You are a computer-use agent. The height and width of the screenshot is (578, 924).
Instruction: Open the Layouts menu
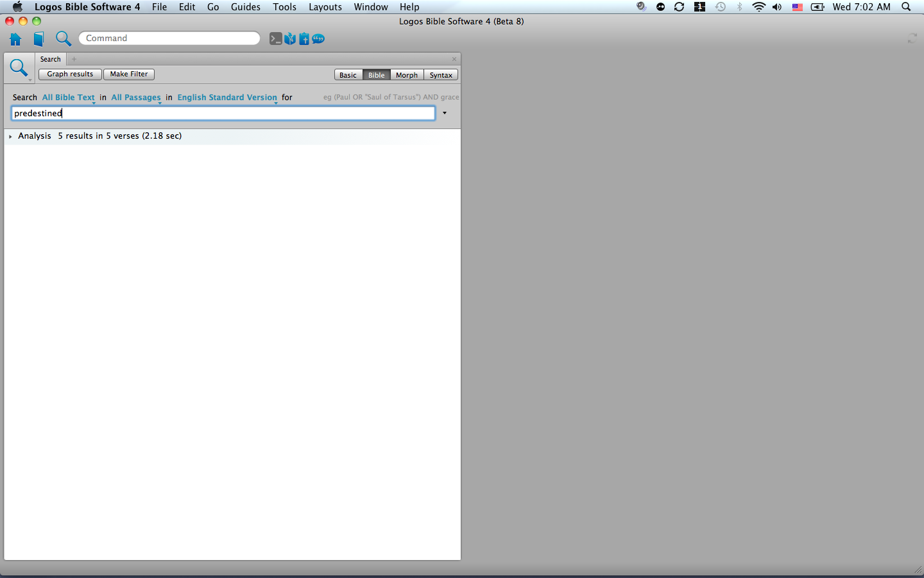click(325, 7)
